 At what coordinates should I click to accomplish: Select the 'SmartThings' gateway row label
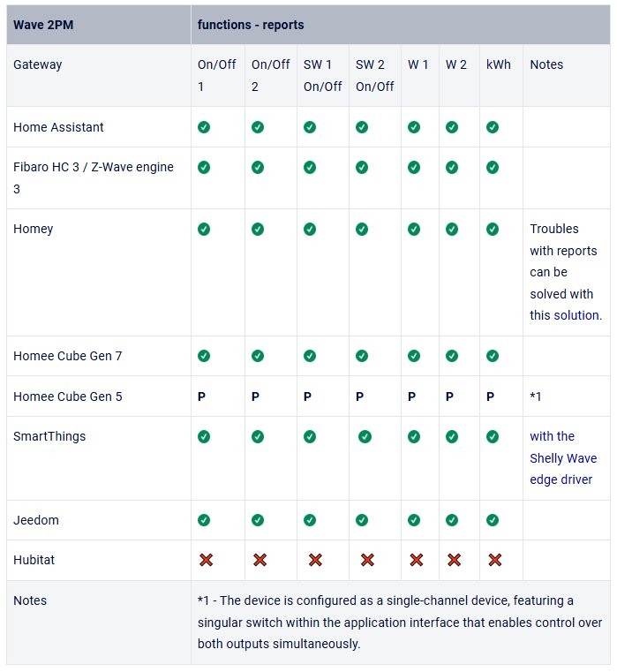click(49, 436)
